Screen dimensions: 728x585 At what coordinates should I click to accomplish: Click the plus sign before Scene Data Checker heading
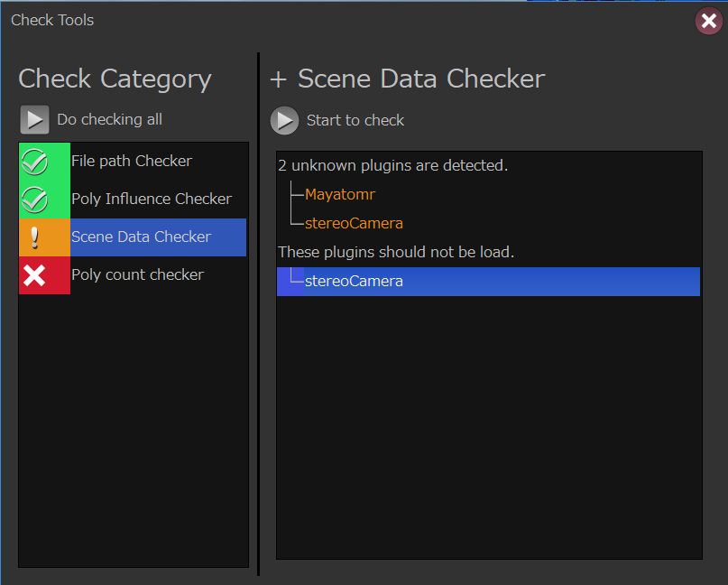click(278, 79)
